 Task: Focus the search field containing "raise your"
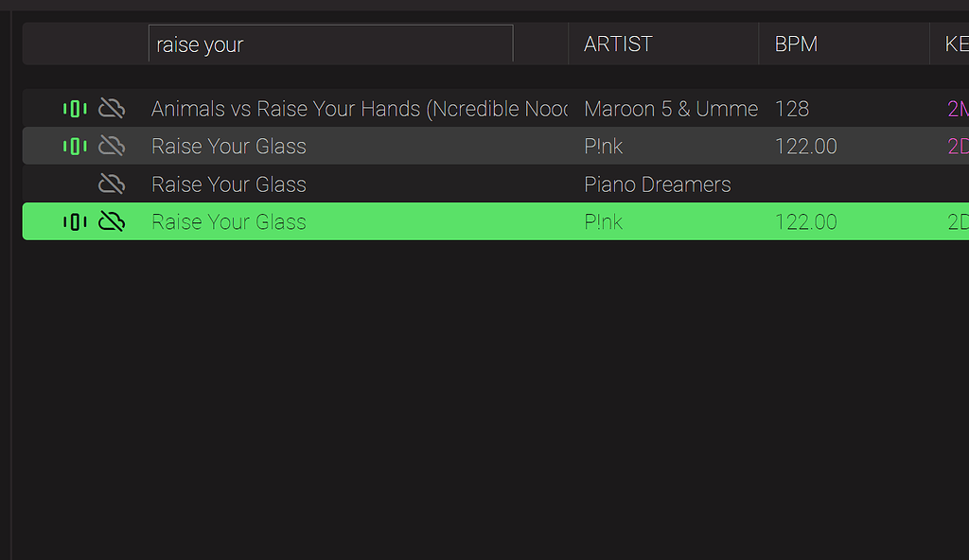(331, 44)
